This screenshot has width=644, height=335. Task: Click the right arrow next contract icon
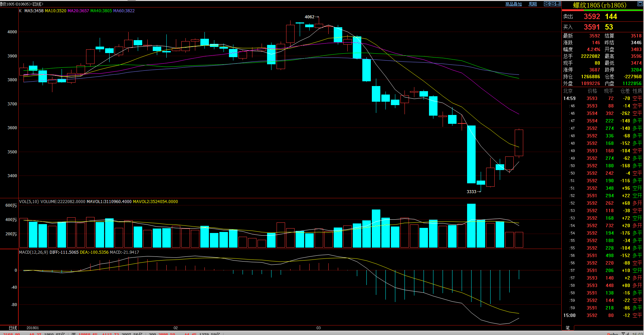552,4
